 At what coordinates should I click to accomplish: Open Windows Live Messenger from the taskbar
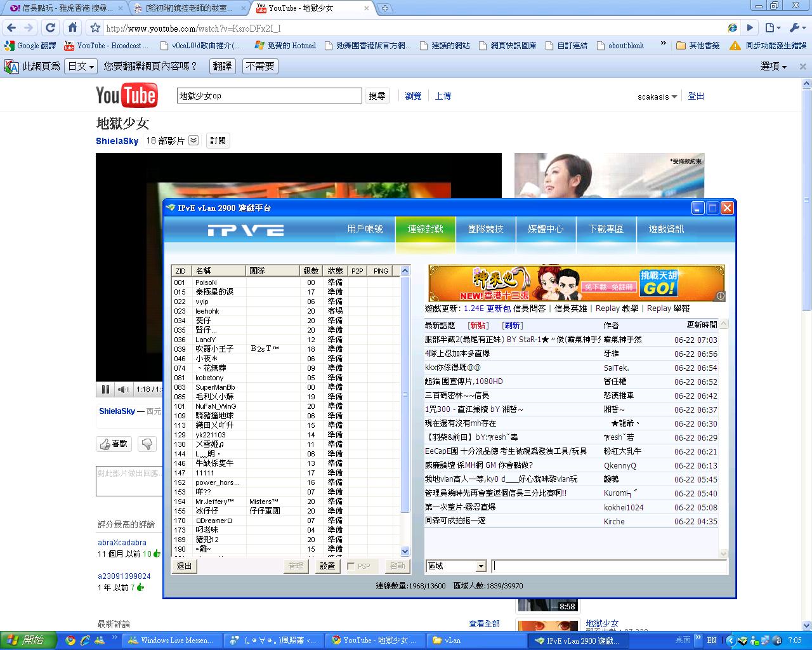tap(170, 640)
